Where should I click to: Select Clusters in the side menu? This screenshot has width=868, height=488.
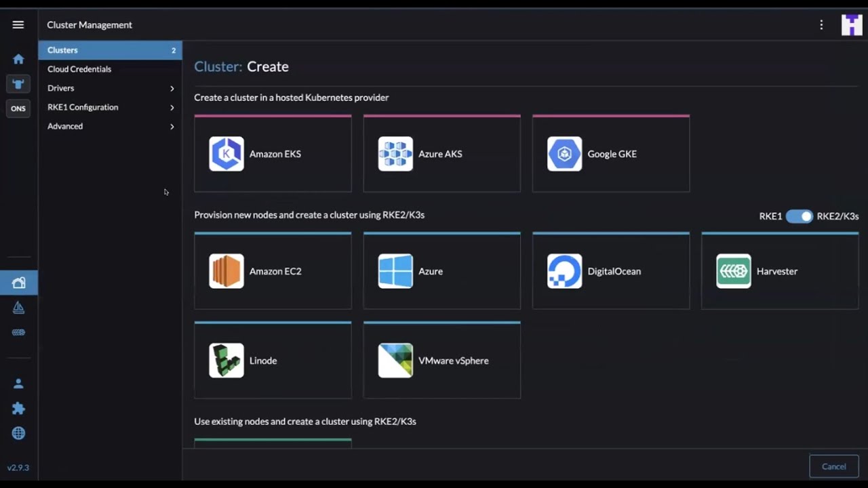[x=110, y=50]
